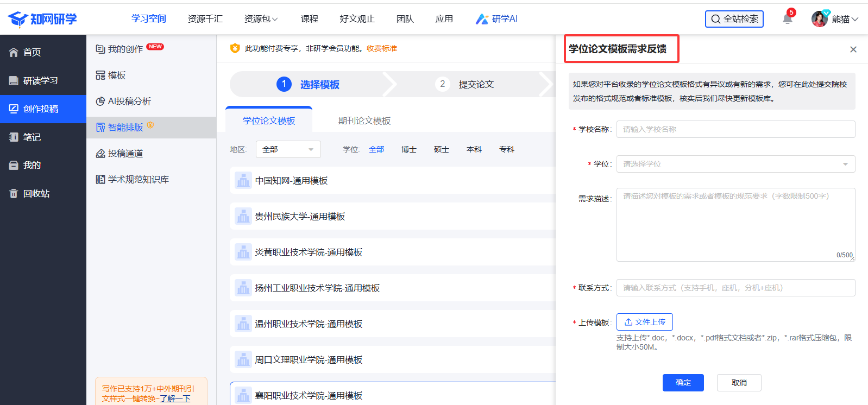Screen dimensions: 868x405
Task: Open 笔记 in the sidebar
Action: point(32,137)
